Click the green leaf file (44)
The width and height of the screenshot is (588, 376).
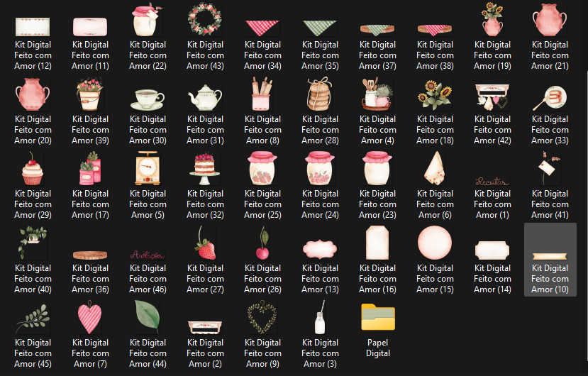[x=148, y=334]
